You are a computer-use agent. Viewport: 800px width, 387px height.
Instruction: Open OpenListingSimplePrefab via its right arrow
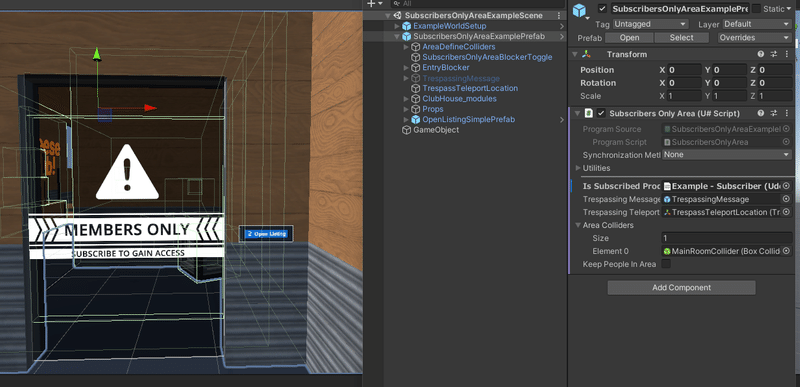[562, 119]
